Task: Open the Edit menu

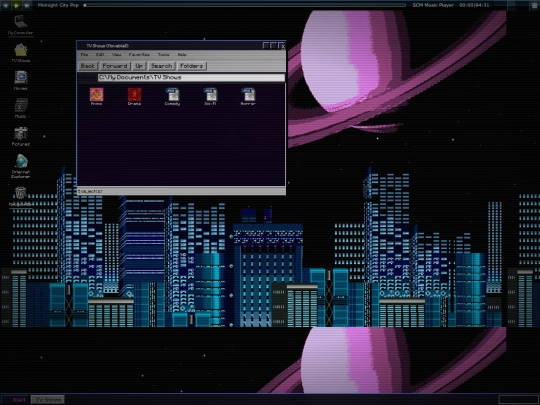Action: 100,54
